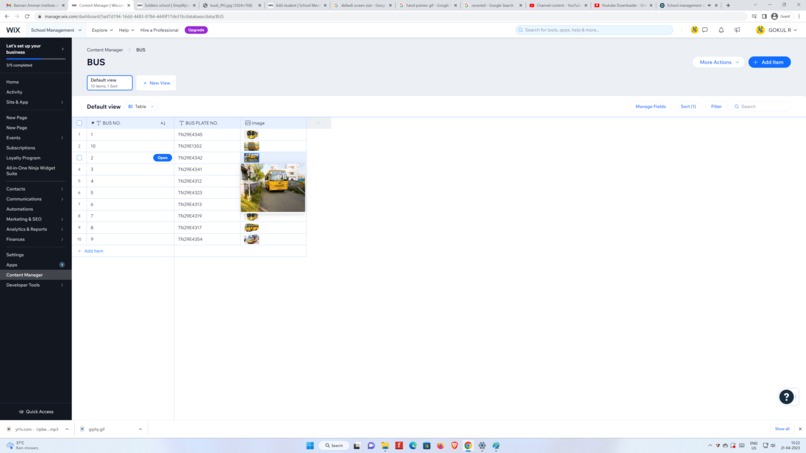Open Apps in sidebar
806x453 pixels.
[12, 265]
